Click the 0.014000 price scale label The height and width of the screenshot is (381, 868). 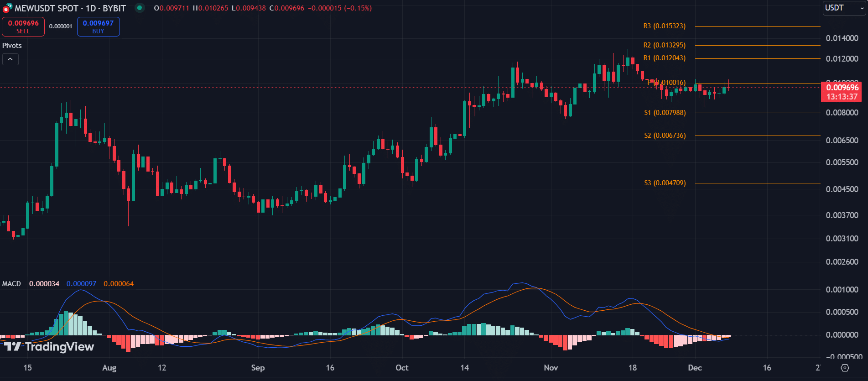[842, 38]
